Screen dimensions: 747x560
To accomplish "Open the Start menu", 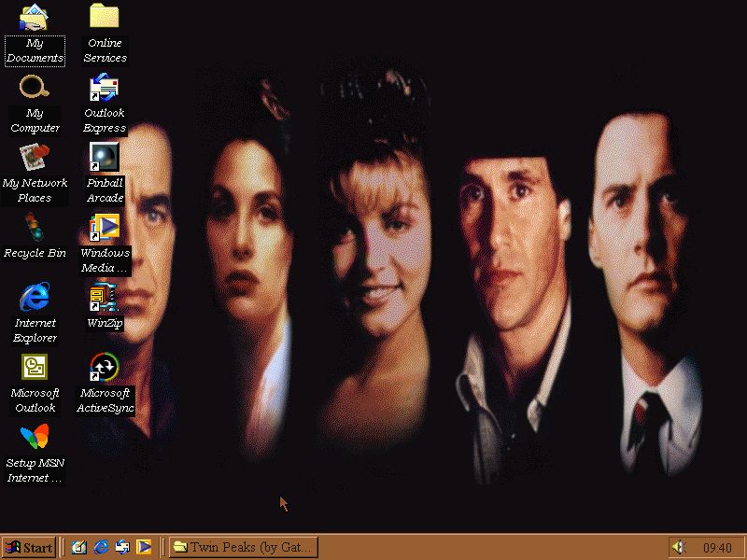I will [28, 547].
